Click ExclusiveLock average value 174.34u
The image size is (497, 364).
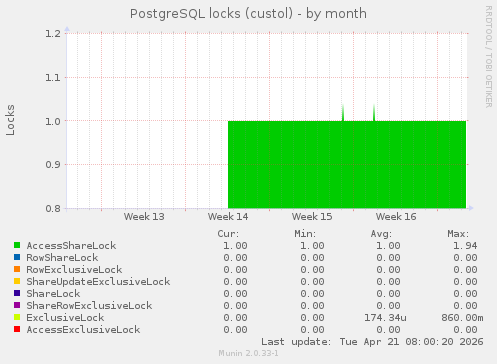(385, 318)
